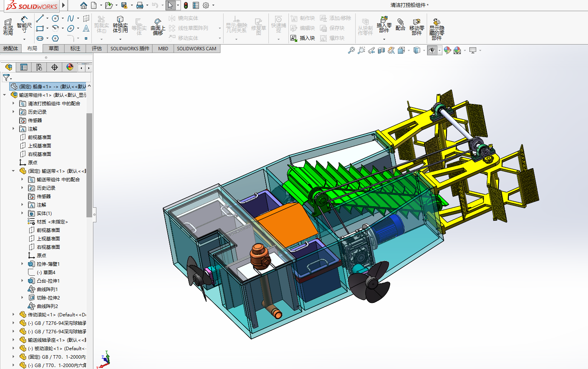This screenshot has height=369, width=588.
Task: Expand the 拉伸-薄壁1 feature node
Action: tap(22, 264)
